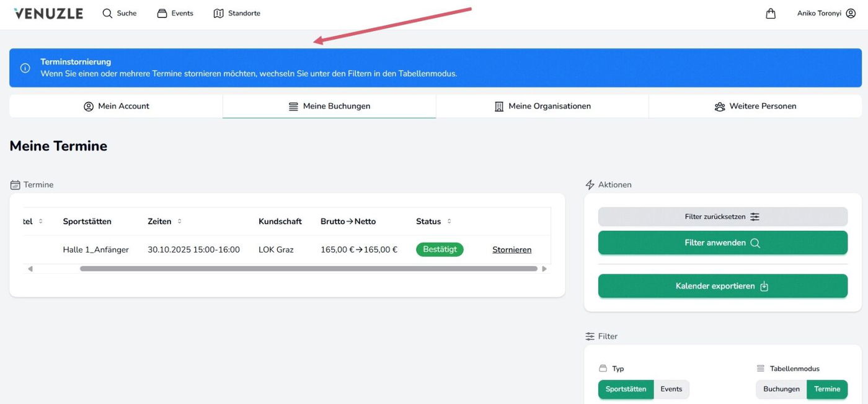Click the user profile avatar icon
Viewport: 868px width, 404px height.
851,13
